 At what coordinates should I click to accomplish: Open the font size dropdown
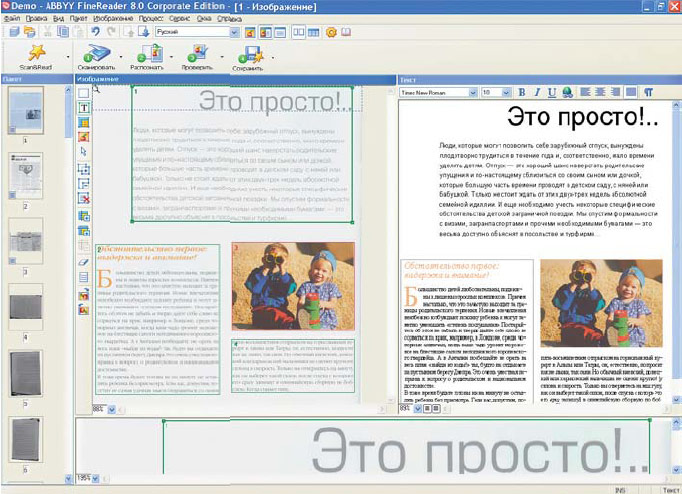(x=506, y=92)
